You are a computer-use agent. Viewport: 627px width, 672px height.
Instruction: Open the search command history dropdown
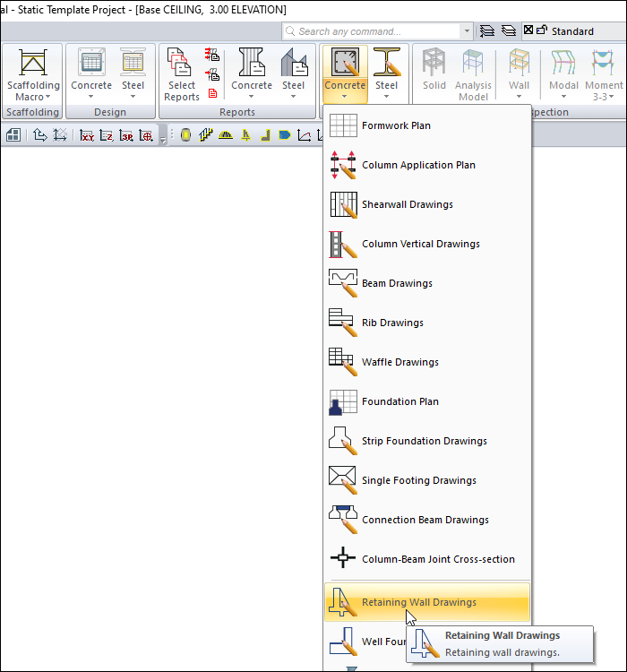(x=467, y=31)
